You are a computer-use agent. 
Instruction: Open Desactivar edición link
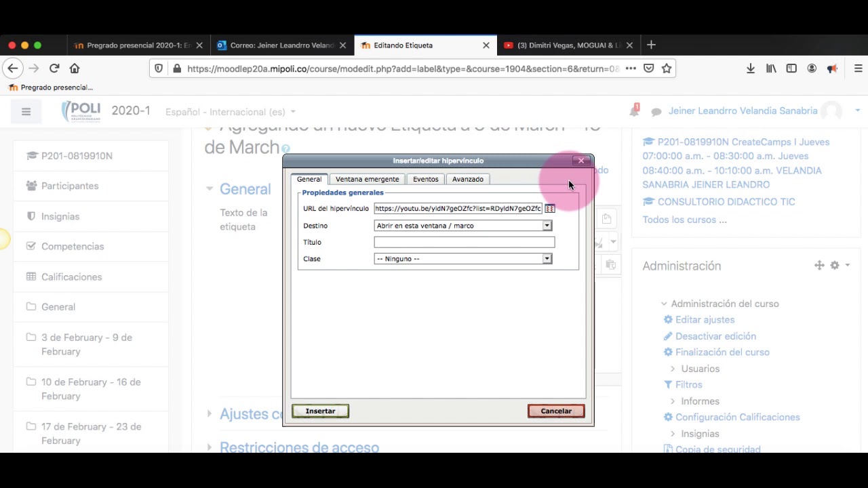[x=715, y=336]
